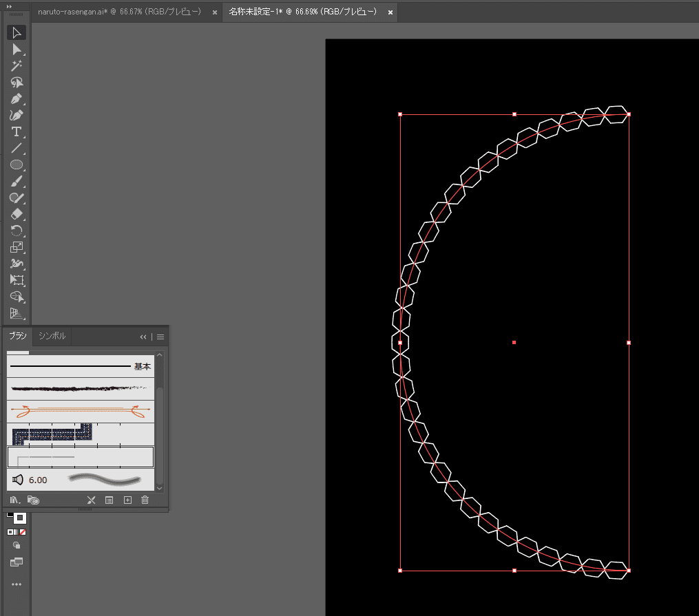Image resolution: width=699 pixels, height=616 pixels.
Task: Open the brush libraries menu
Action: [x=15, y=500]
